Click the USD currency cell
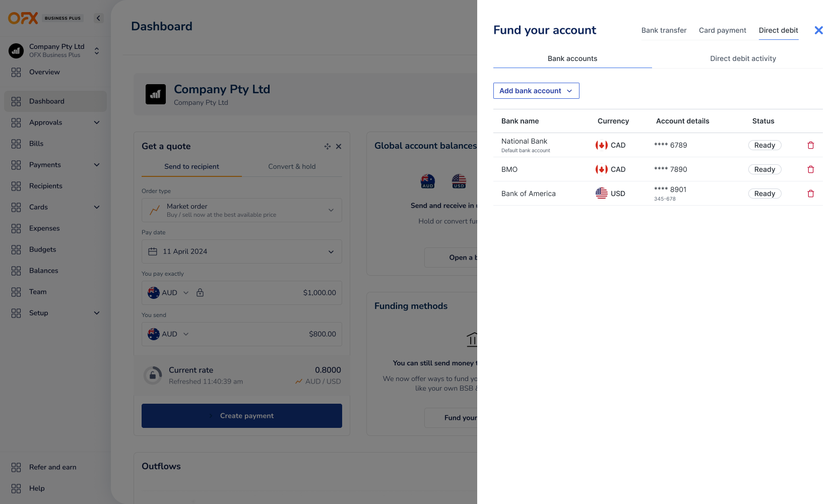Image resolution: width=839 pixels, height=504 pixels. (610, 194)
